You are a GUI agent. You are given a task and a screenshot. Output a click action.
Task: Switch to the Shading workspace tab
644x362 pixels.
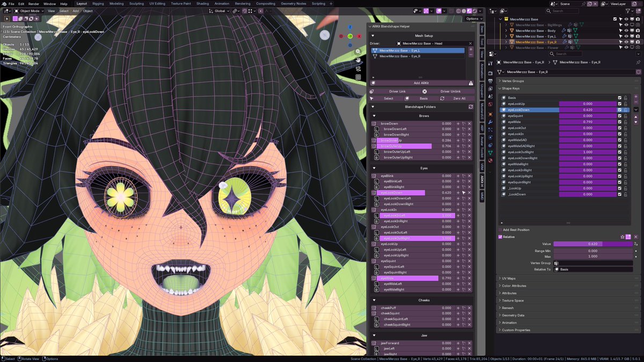click(202, 3)
